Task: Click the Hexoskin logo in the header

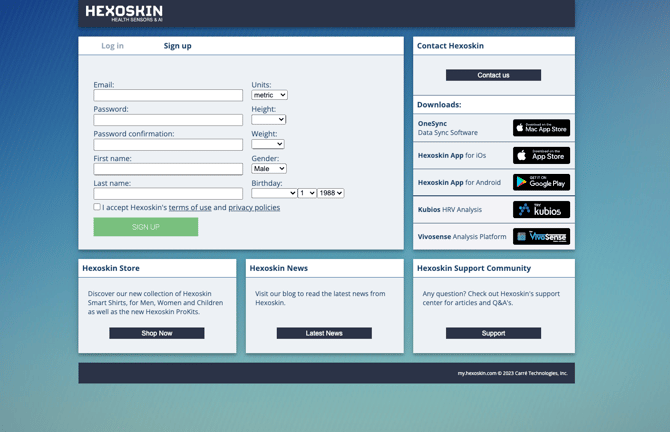Action: point(124,13)
